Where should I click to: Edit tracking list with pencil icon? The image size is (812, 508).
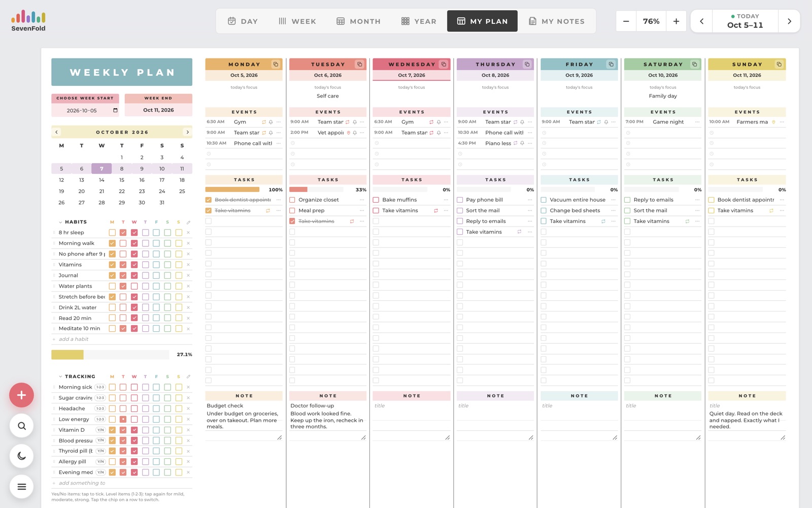pyautogui.click(x=188, y=376)
